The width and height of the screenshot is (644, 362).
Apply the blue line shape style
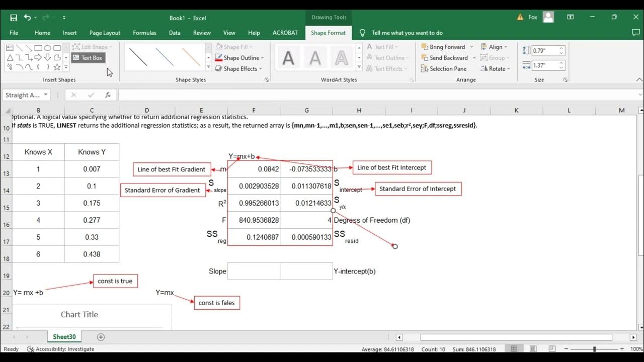165,57
